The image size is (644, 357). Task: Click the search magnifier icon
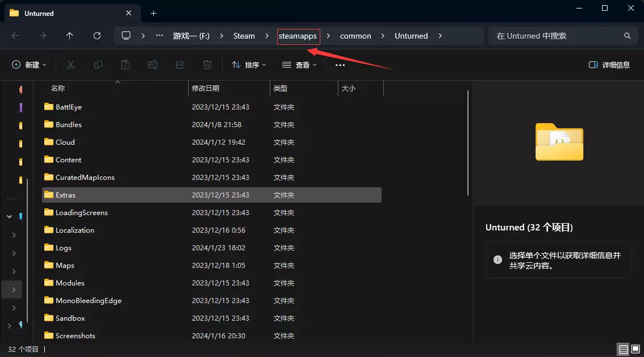click(x=627, y=36)
